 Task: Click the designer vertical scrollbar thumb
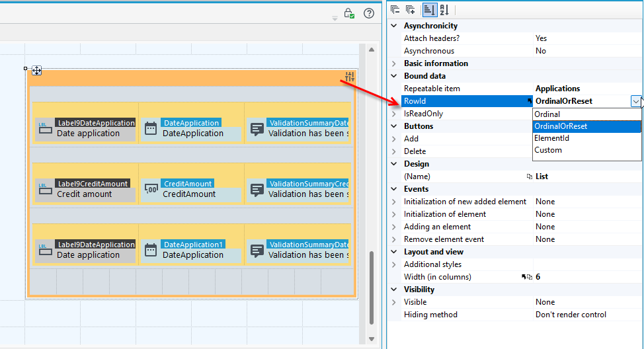point(372,288)
